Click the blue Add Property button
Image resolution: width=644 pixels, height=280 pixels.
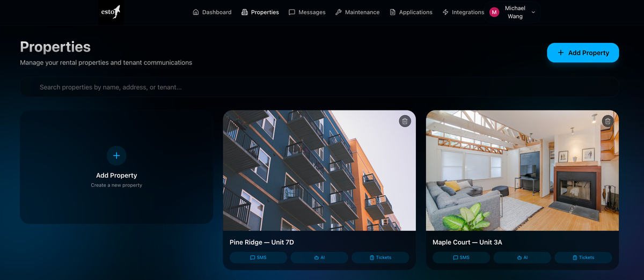pos(583,53)
